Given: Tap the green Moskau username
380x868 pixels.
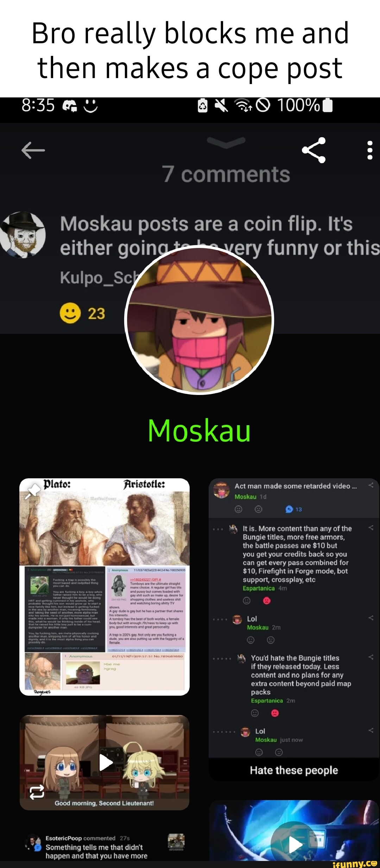Looking at the screenshot, I should point(199,430).
